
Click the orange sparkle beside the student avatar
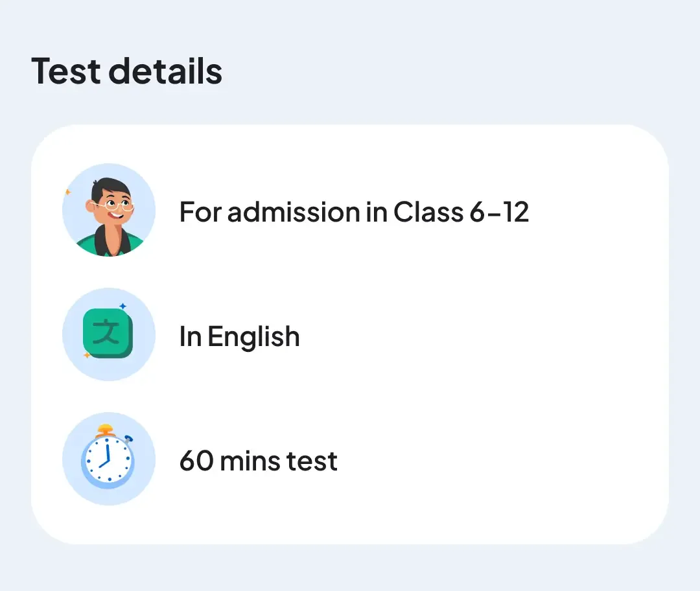pyautogui.click(x=67, y=192)
